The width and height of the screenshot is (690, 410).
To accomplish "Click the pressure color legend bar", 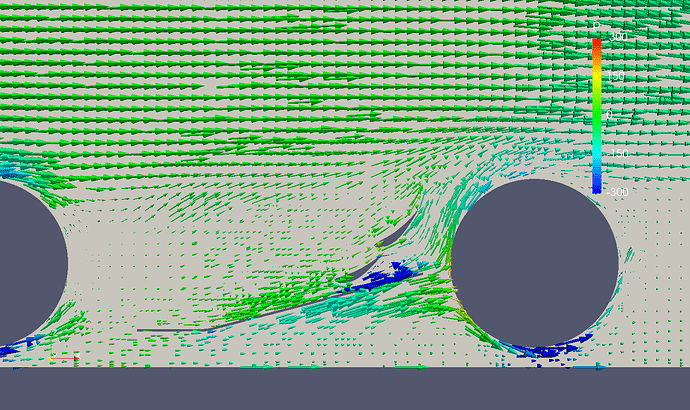I will [597, 116].
